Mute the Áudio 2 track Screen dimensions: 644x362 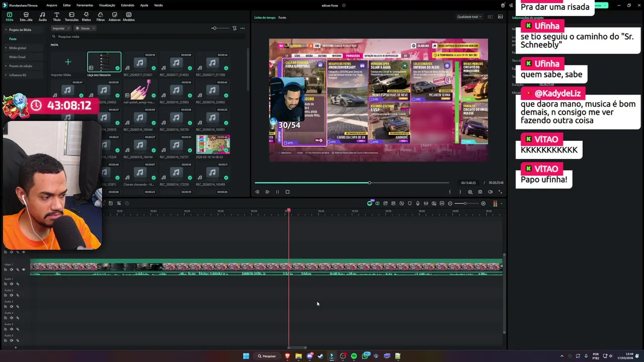click(12, 295)
